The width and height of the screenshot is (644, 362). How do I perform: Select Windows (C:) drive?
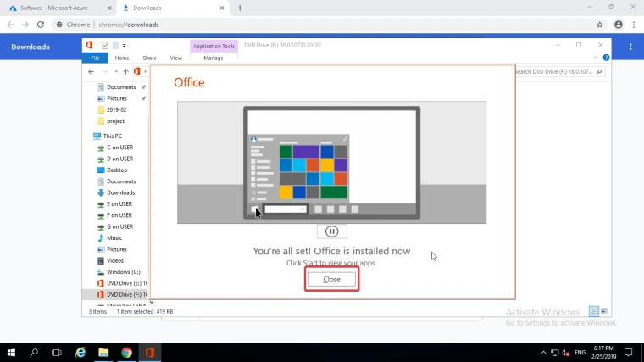pos(123,272)
